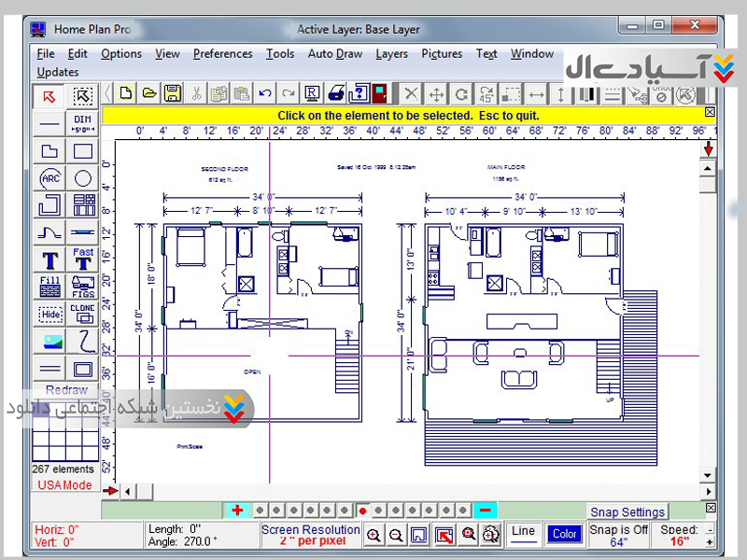Screen dimensions: 747x560
Task: Click the Print icon in toolbar
Action: (x=336, y=93)
